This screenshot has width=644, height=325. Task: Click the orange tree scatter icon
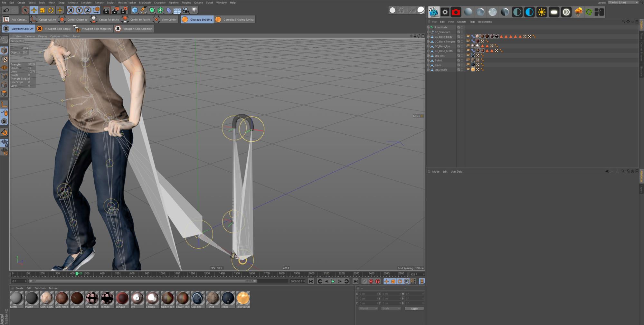578,12
